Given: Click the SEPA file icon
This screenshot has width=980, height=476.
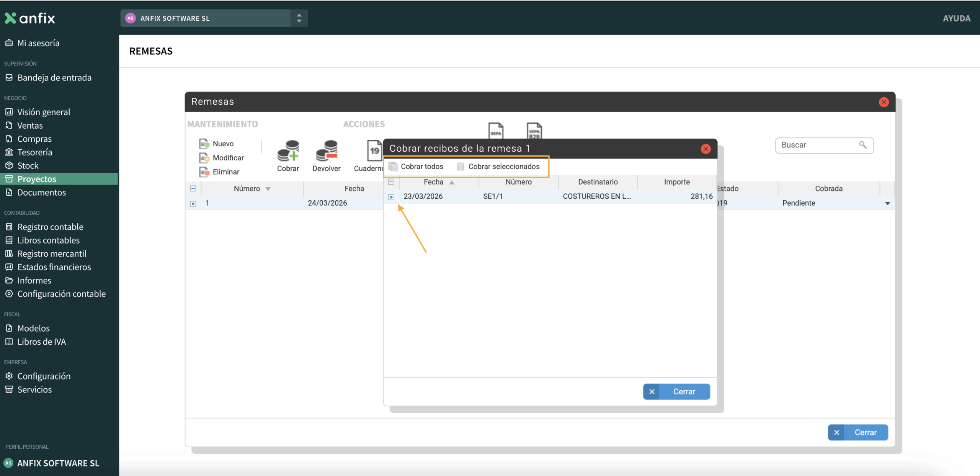Looking at the screenshot, I should 496,131.
